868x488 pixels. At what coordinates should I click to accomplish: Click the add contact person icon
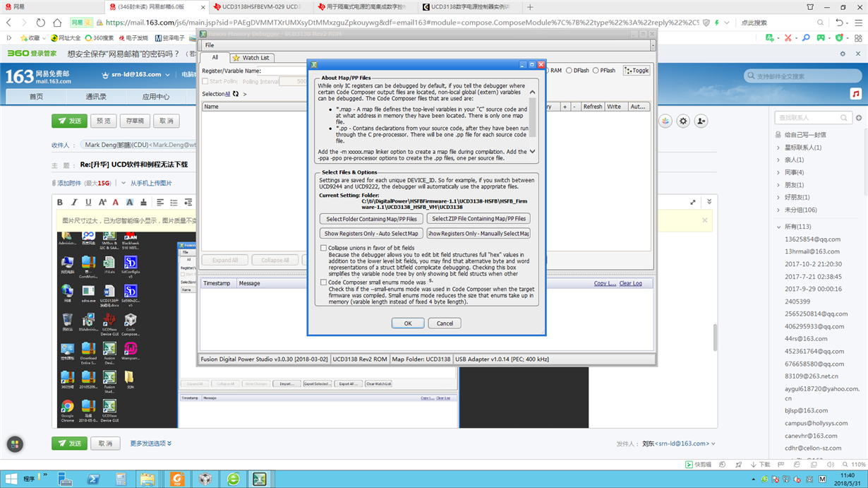701,121
